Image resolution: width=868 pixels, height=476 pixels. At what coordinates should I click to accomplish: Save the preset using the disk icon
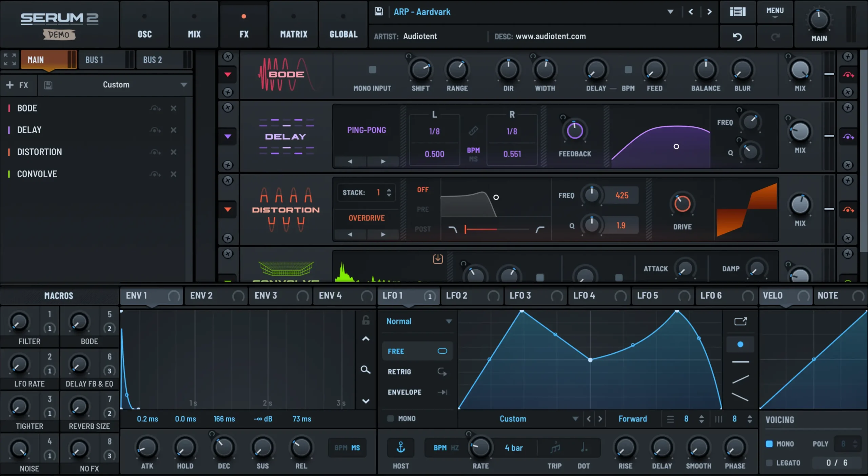click(378, 11)
